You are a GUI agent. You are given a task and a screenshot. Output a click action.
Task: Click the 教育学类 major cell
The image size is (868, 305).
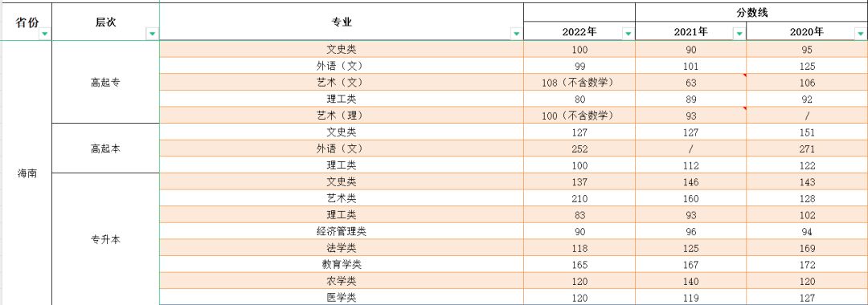pos(342,265)
